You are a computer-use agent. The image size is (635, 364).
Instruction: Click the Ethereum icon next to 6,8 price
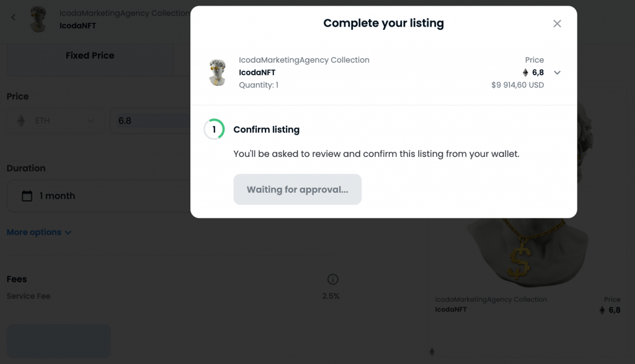[526, 73]
